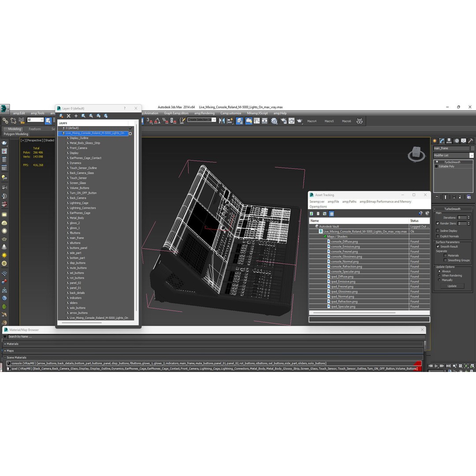476x476 pixels.
Task: Click the Delete layer X icon
Action: point(69,116)
